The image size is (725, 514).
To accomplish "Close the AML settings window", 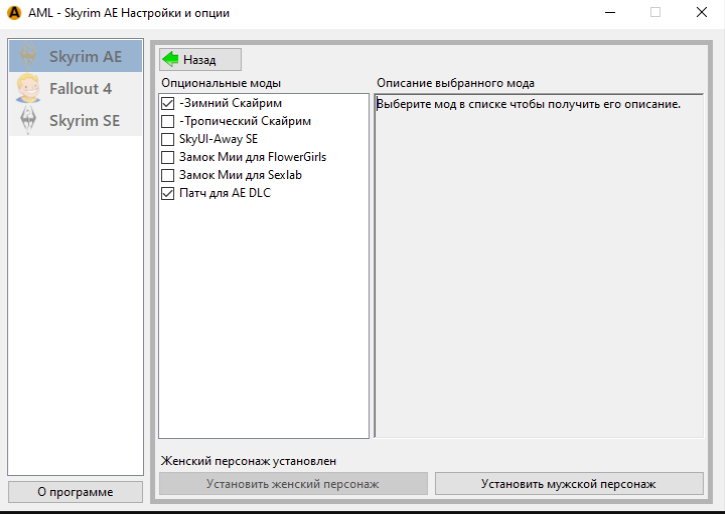I will click(x=701, y=12).
